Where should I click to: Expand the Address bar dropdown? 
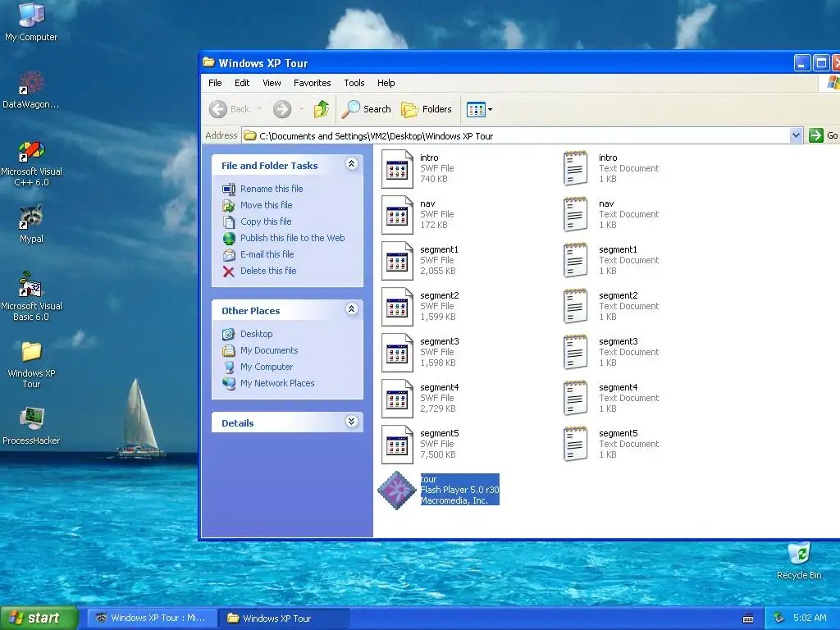tap(796, 135)
